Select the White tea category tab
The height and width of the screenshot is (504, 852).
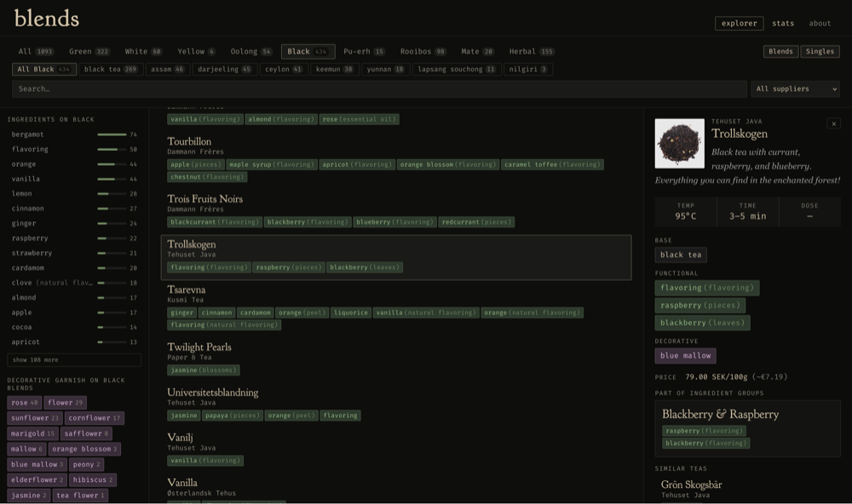(x=143, y=52)
